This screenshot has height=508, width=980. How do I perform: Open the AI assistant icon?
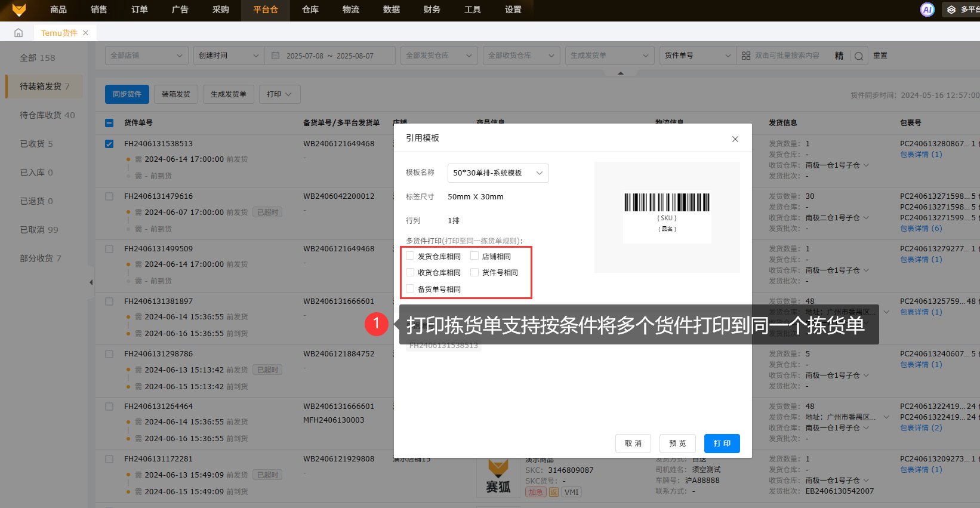click(x=927, y=10)
